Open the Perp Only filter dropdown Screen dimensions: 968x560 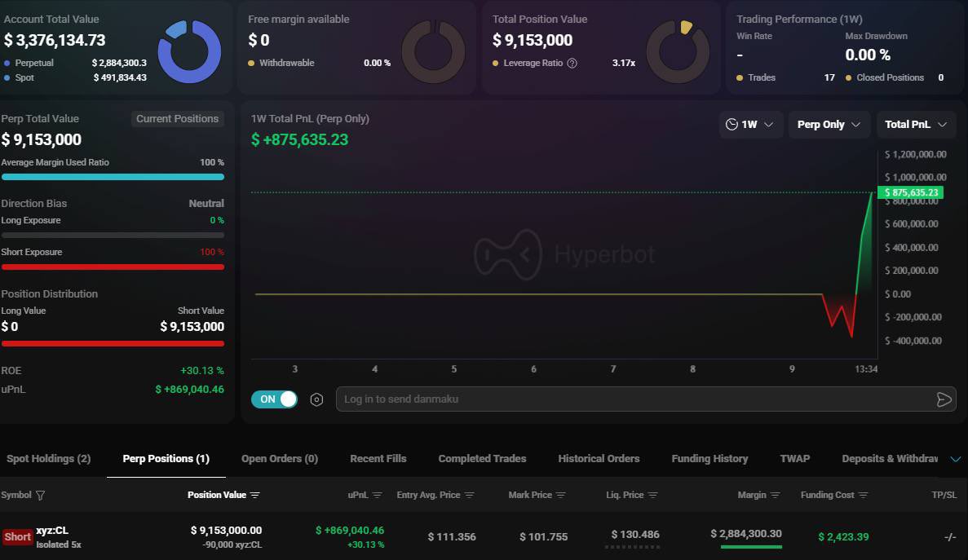[x=829, y=125]
